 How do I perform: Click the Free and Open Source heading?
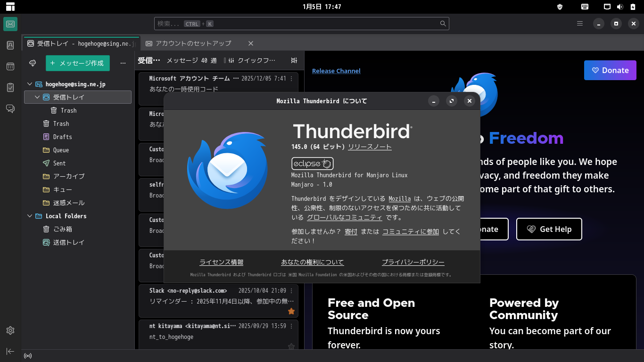(372, 309)
